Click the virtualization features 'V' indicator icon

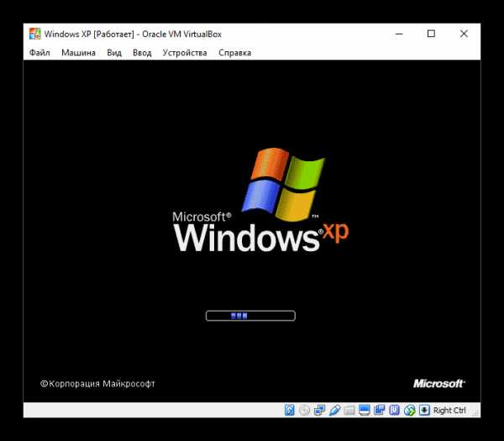click(x=393, y=410)
